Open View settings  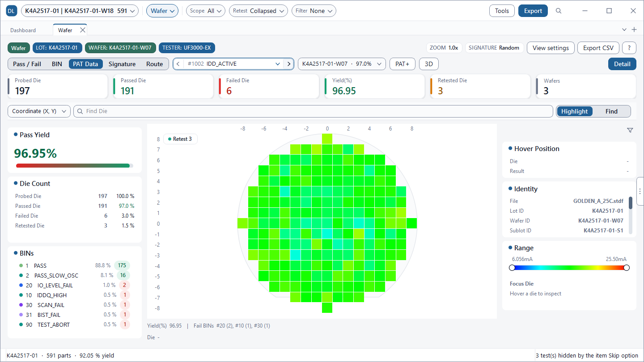tap(551, 48)
